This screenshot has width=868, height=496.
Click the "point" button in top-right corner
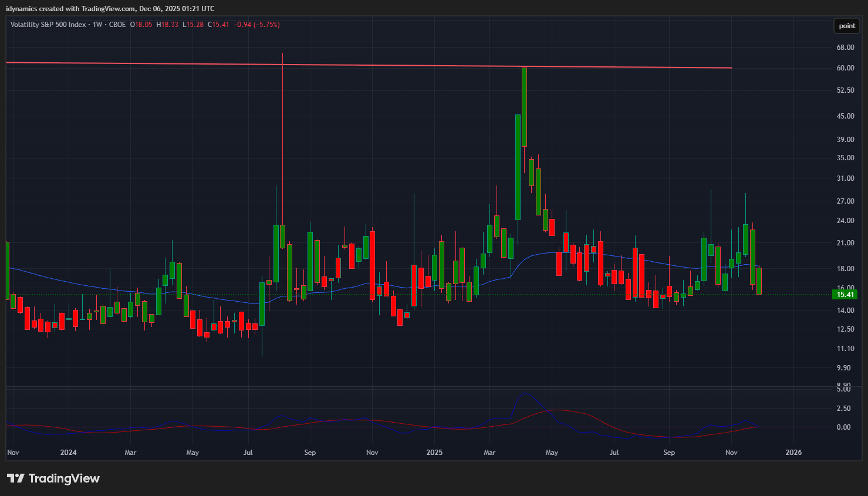tap(846, 26)
